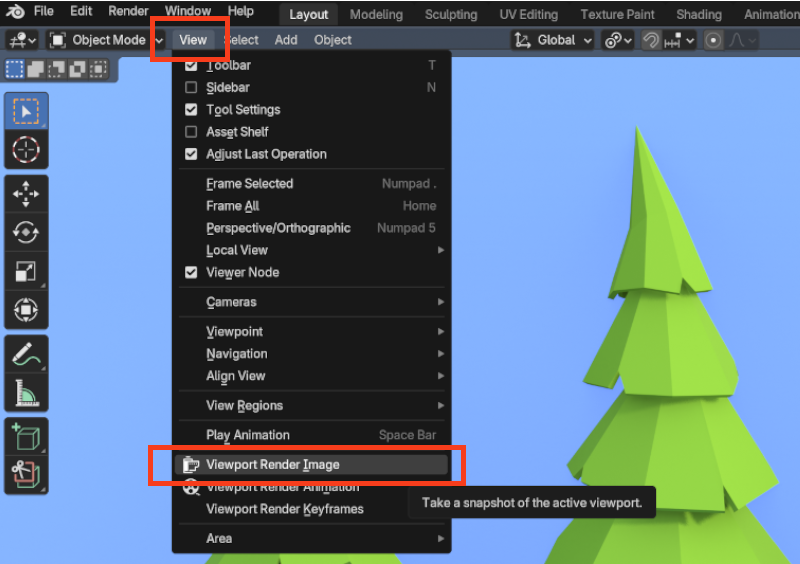
Task: Click Play Animation menu entry
Action: tap(247, 435)
